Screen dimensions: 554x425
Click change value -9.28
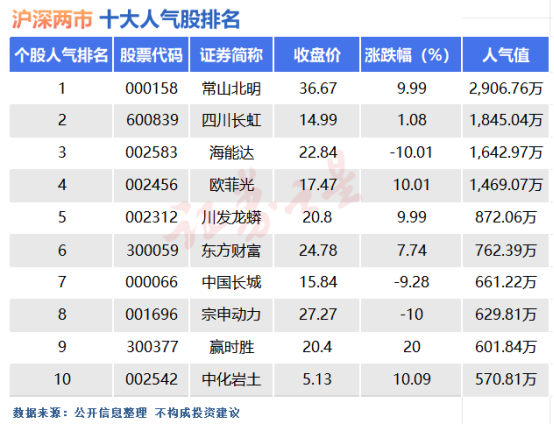[412, 282]
